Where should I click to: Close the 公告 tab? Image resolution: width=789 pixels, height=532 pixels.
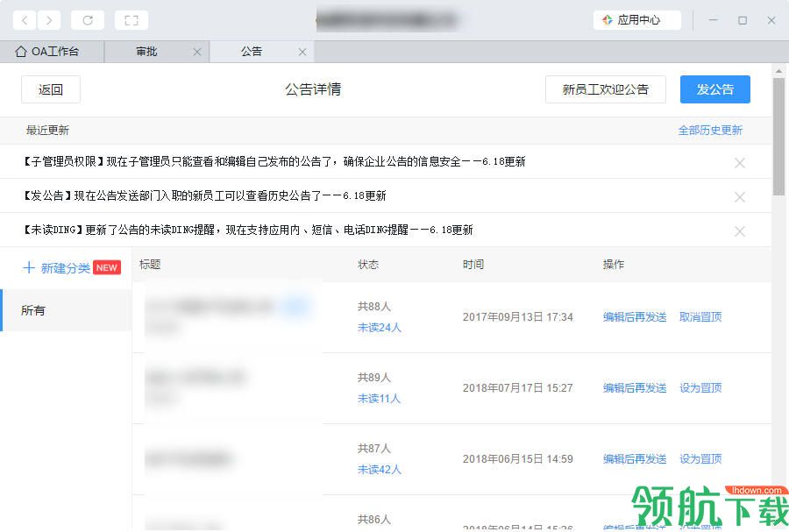coord(302,52)
